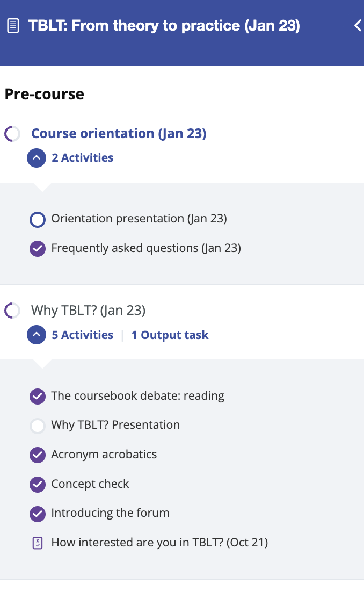
Task: Click Course orientation progress ring icon
Action: point(12,134)
